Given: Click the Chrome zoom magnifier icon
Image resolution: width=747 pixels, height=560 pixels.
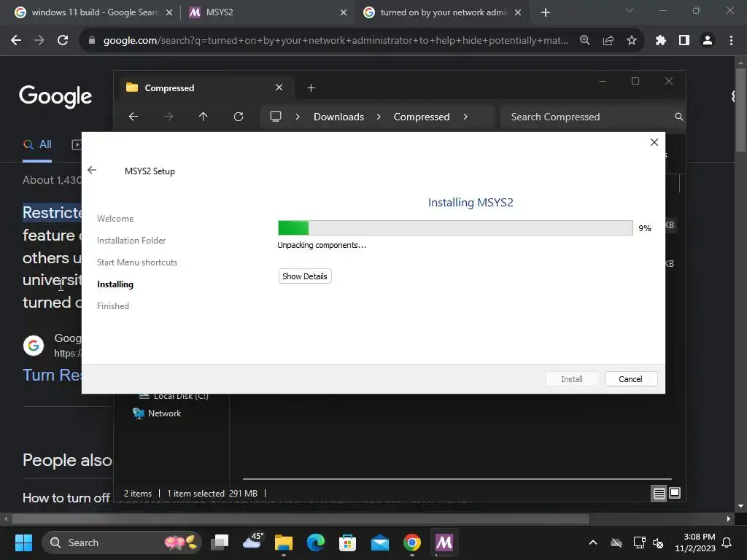Looking at the screenshot, I should 584,41.
